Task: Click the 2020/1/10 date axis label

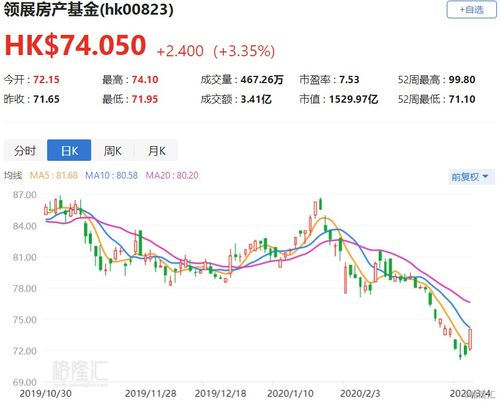Action: [x=290, y=393]
